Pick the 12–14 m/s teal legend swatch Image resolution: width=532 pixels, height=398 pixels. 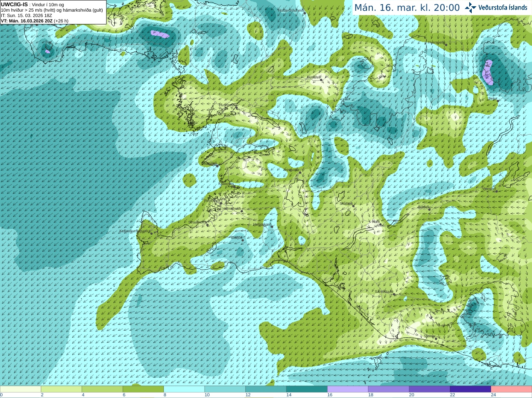[x=266, y=389]
